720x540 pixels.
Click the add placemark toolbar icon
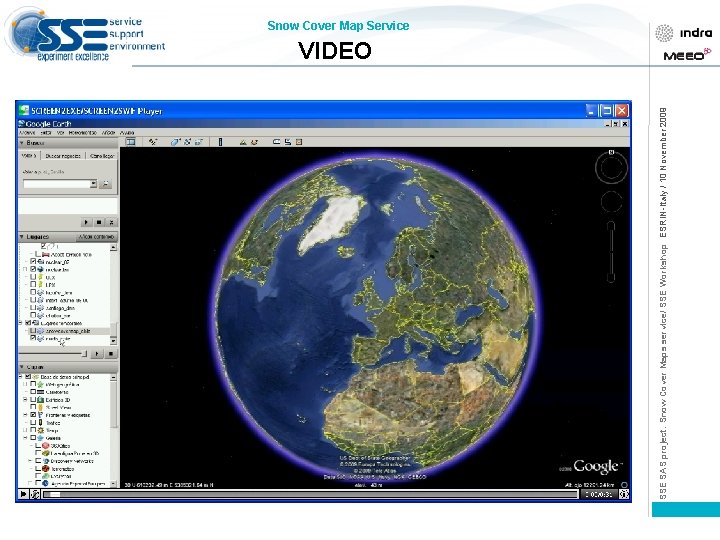[x=153, y=142]
